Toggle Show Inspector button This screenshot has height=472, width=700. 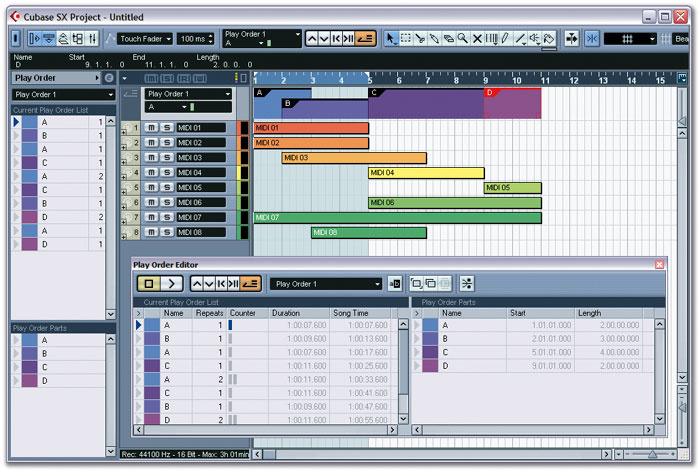point(35,39)
